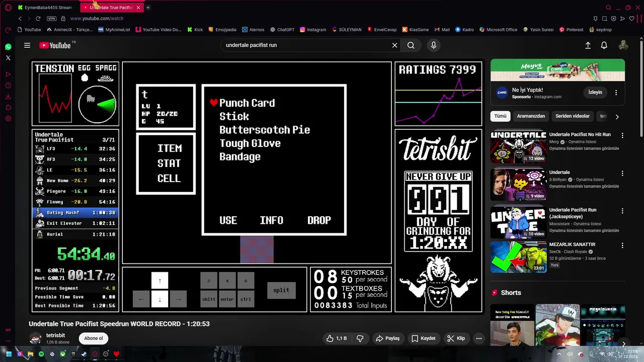Open the MyAnimeList bookmark
Image resolution: width=644 pixels, height=362 pixels.
114,30
